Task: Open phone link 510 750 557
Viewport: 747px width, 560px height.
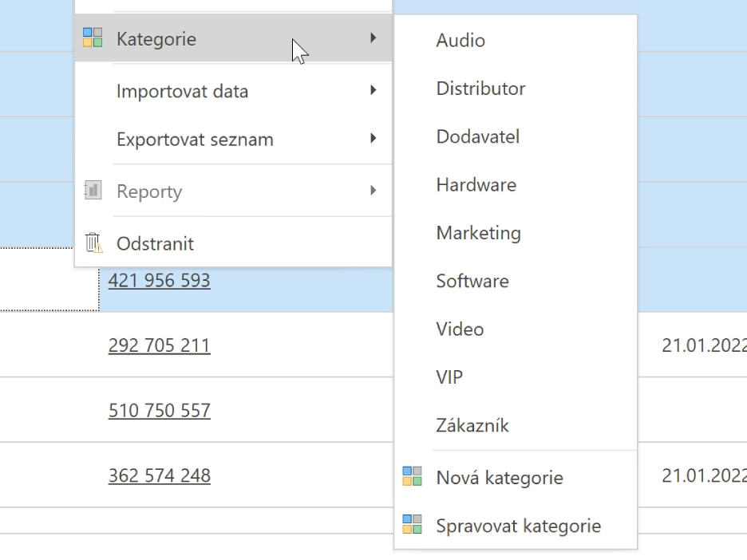Action: [159, 411]
